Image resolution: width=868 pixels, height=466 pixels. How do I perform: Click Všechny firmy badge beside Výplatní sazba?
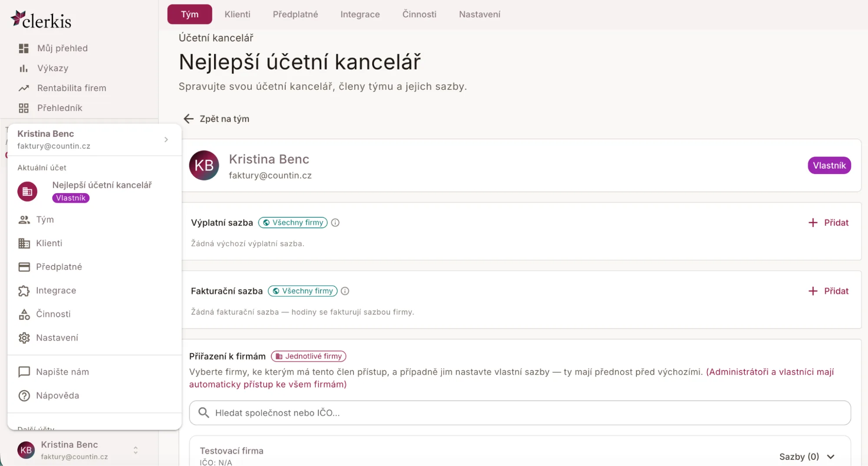coord(293,223)
